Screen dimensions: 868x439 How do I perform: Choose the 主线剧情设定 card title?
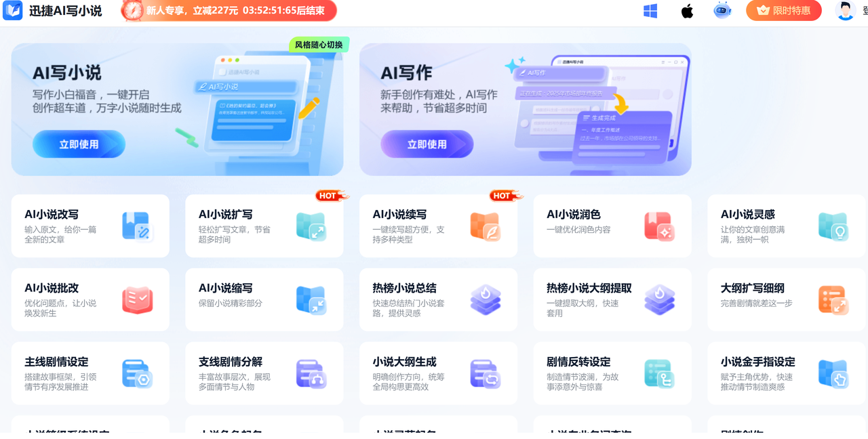pos(56,362)
